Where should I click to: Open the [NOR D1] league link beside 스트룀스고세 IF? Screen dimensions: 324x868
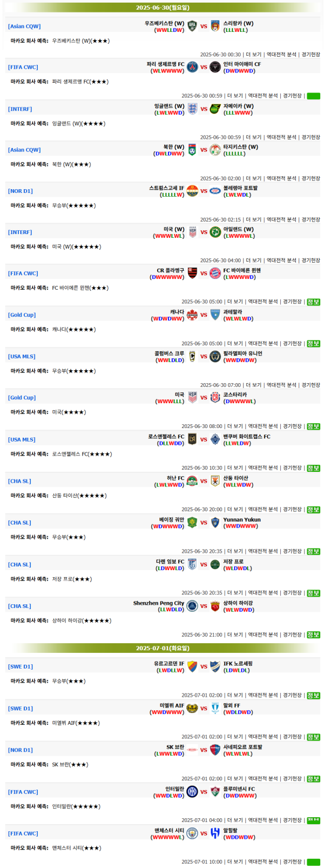[21, 191]
